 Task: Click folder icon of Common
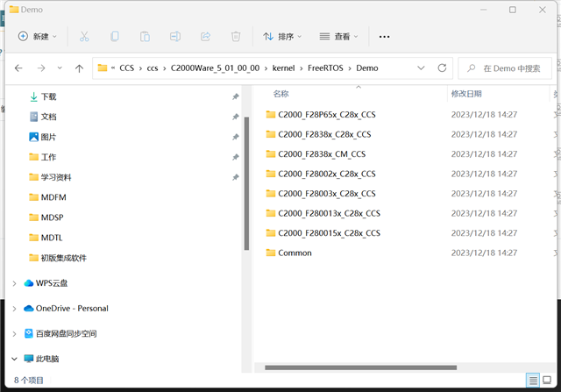tap(271, 253)
